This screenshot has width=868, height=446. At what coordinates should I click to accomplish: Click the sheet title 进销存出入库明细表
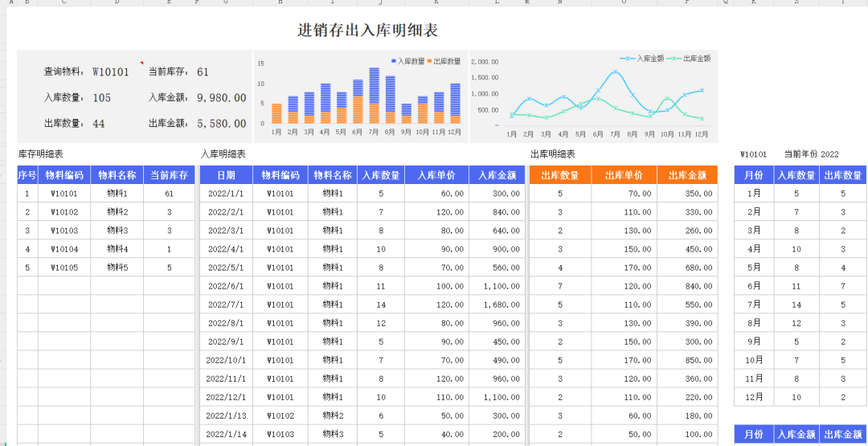pyautogui.click(x=368, y=31)
